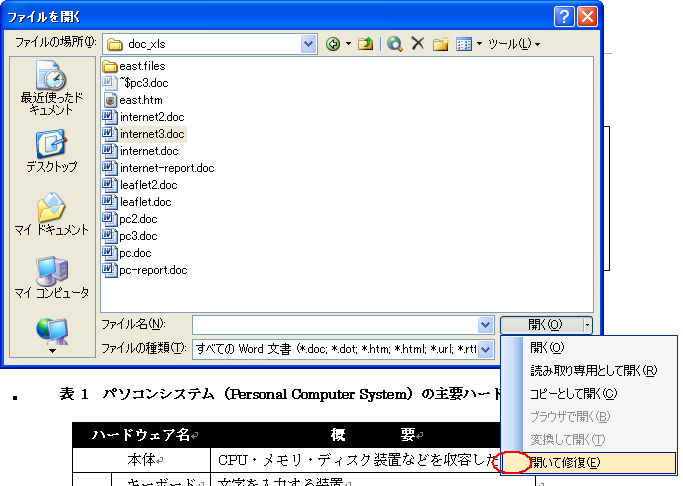Click the 本体 cell in the document table
The width and height of the screenshot is (683, 486).
click(141, 460)
